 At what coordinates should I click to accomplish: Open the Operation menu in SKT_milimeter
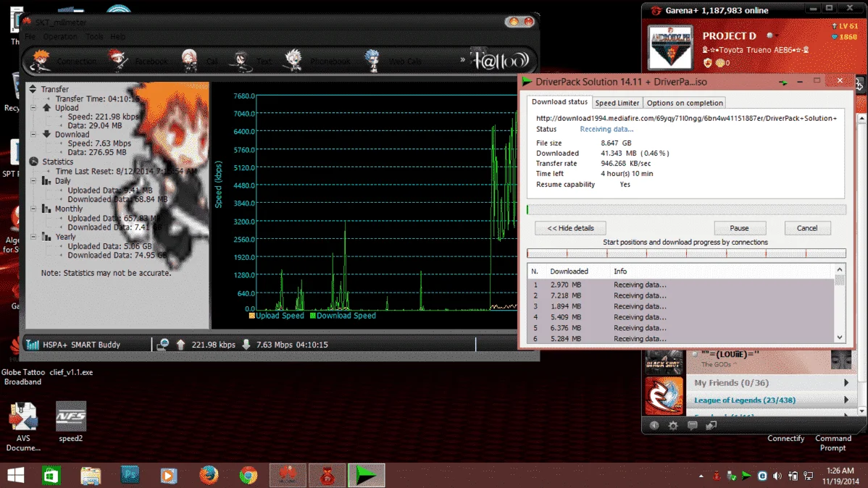point(60,36)
